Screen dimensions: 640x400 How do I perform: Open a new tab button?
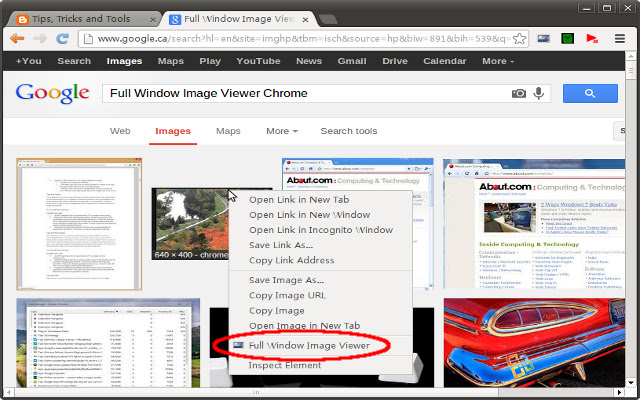pyautogui.click(x=328, y=19)
